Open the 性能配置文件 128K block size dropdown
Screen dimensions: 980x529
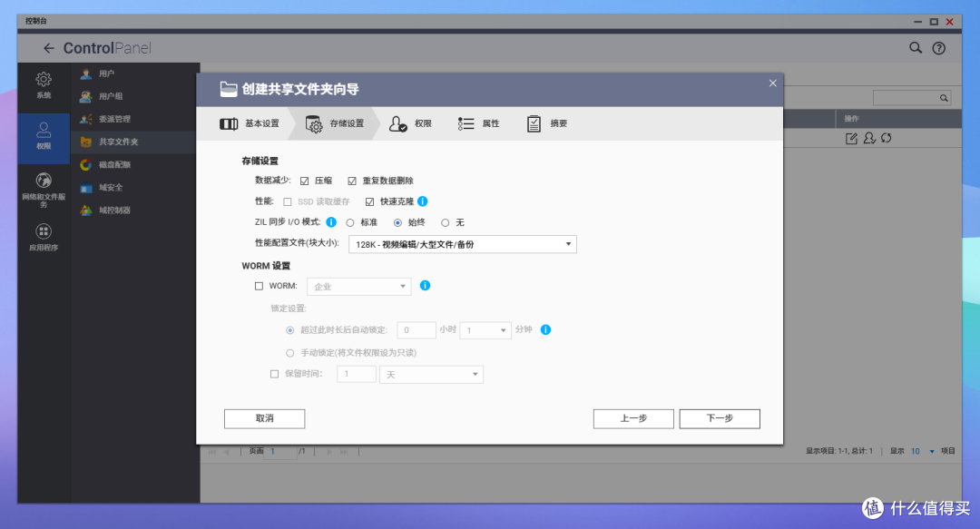click(463, 244)
